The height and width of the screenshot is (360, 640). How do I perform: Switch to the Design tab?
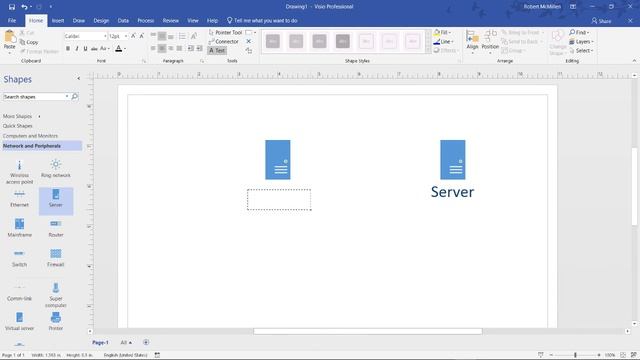coord(101,20)
